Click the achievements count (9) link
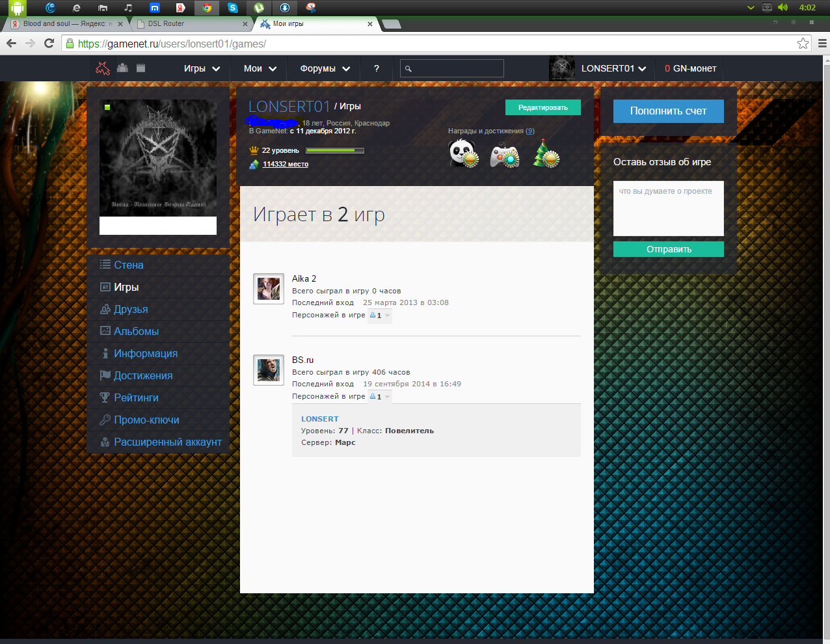The width and height of the screenshot is (830, 644). pos(530,131)
